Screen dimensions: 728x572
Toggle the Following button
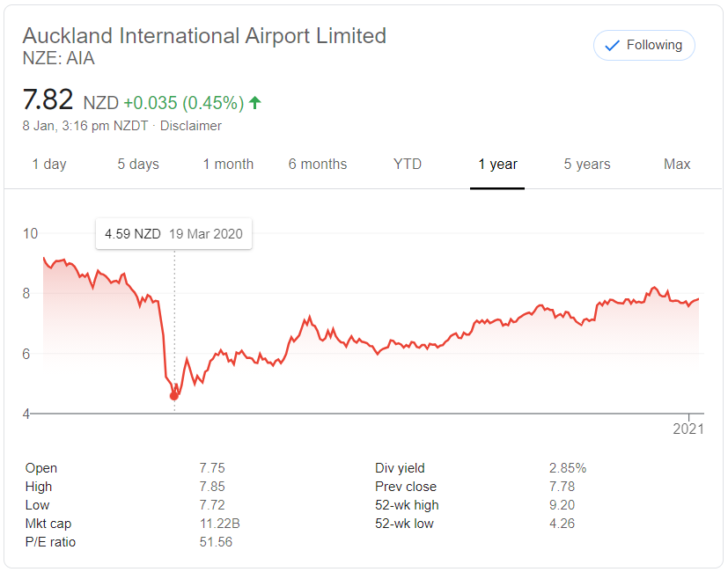pyautogui.click(x=644, y=46)
